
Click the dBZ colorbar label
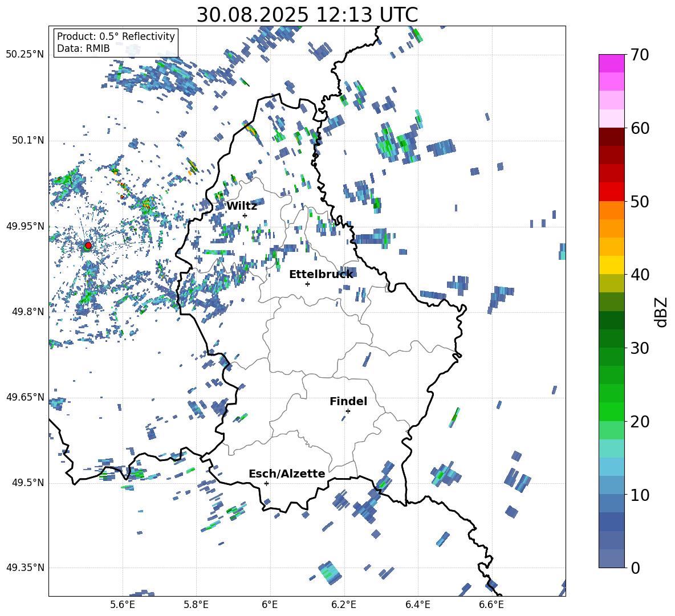pos(662,312)
